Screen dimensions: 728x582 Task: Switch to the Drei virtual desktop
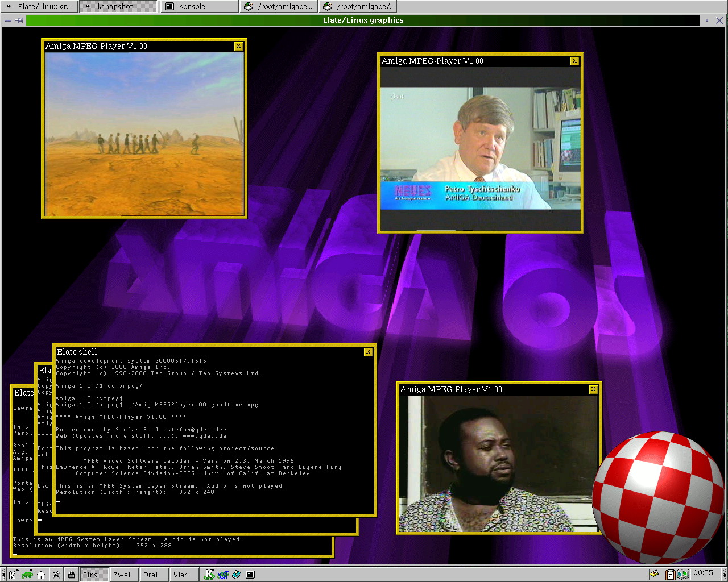tap(155, 575)
